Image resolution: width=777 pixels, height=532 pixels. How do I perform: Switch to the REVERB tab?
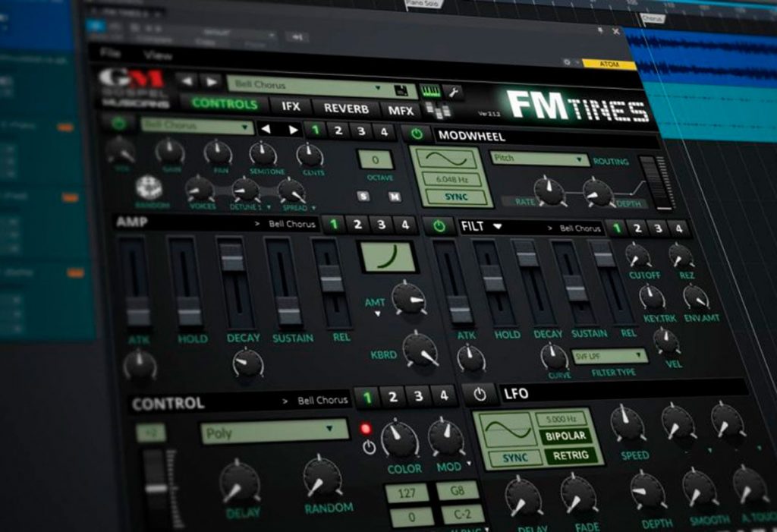pos(346,109)
